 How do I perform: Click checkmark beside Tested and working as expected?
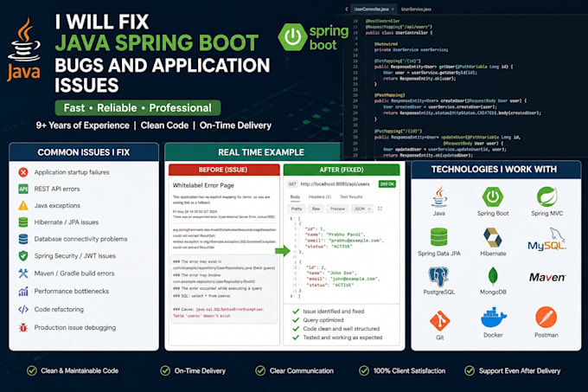tap(296, 337)
